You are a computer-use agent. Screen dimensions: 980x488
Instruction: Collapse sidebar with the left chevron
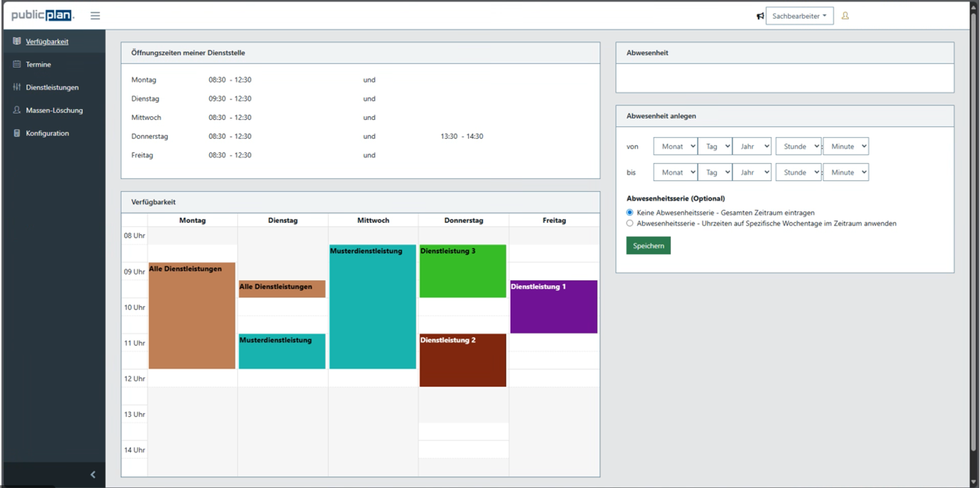click(92, 474)
